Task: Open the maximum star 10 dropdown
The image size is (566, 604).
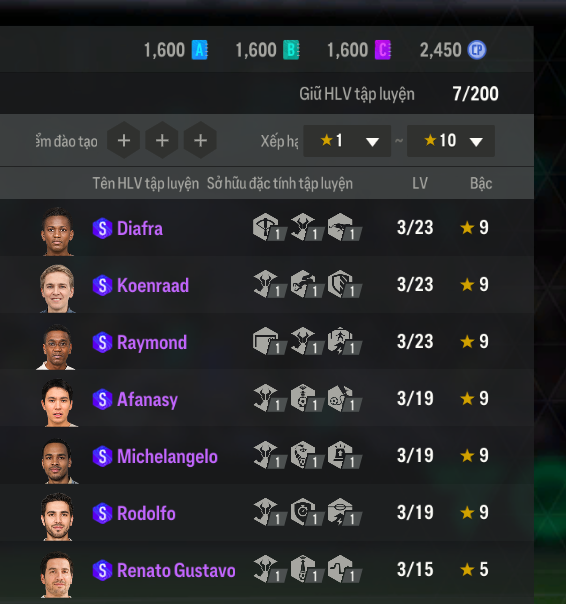Action: tap(451, 141)
